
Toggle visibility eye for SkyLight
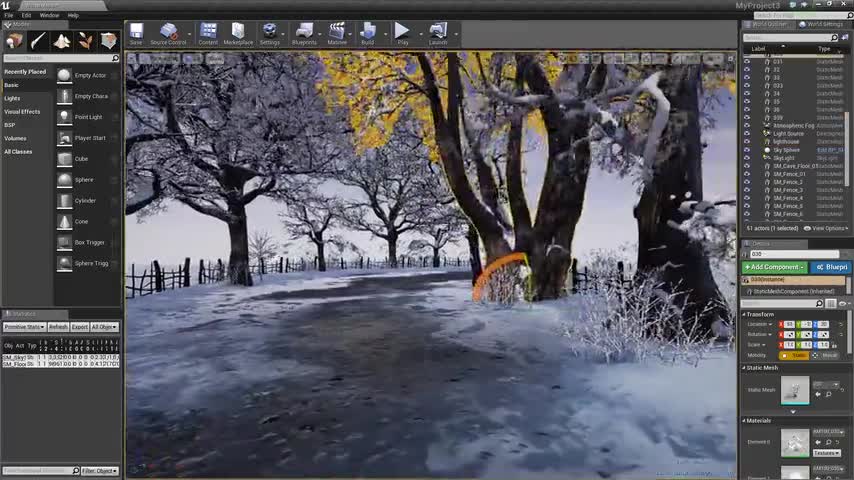click(x=747, y=158)
